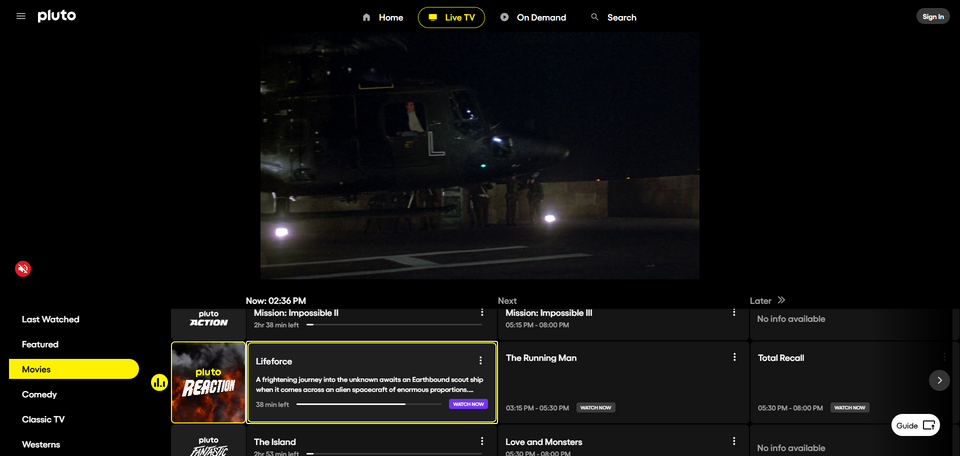Click The Island progress bar
Viewport: 960px width, 456px height.
[x=394, y=454]
